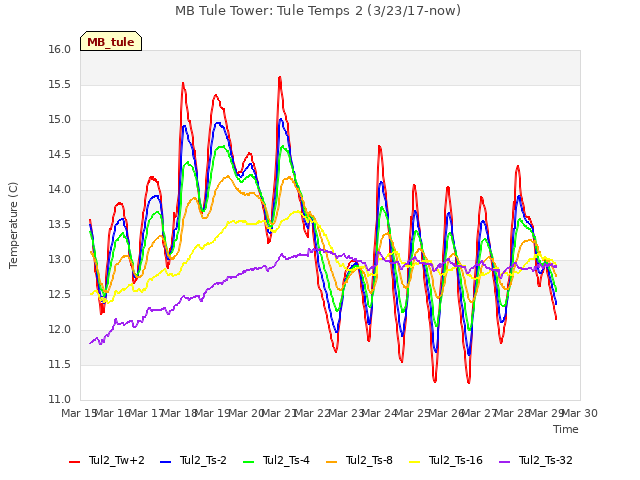Click the Tul2_Ts-4 legend label

(286, 460)
